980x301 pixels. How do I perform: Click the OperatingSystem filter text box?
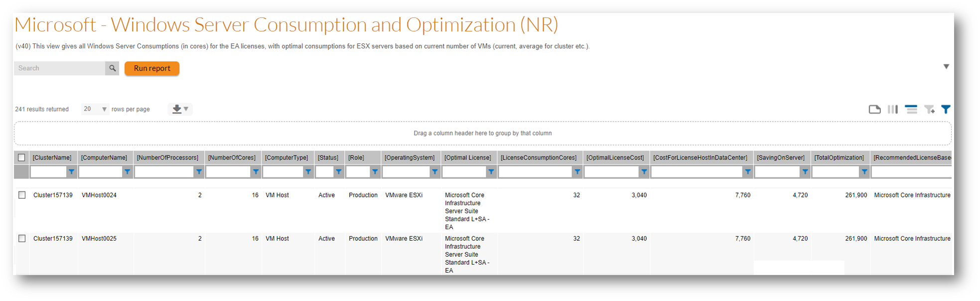pos(407,172)
